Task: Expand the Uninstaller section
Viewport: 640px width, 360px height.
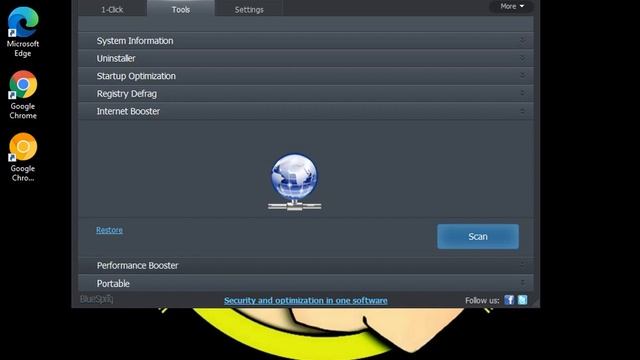Action: pos(306,58)
